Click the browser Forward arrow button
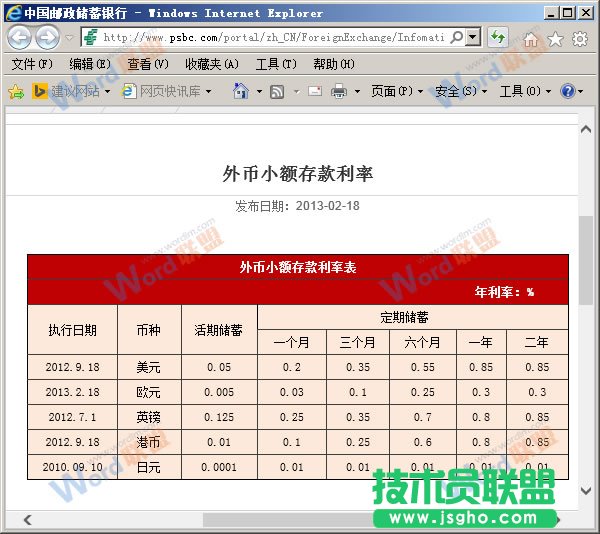Image resolution: width=600 pixels, height=534 pixels. pyautogui.click(x=47, y=37)
